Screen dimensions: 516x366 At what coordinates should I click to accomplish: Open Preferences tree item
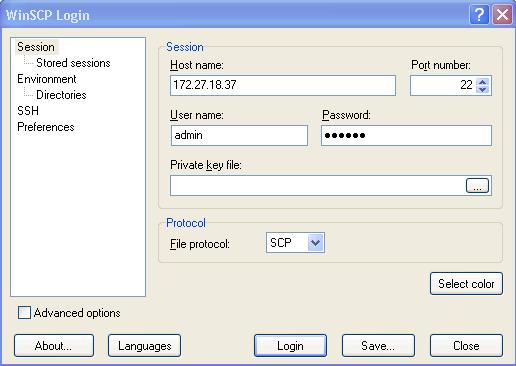pyautogui.click(x=46, y=127)
